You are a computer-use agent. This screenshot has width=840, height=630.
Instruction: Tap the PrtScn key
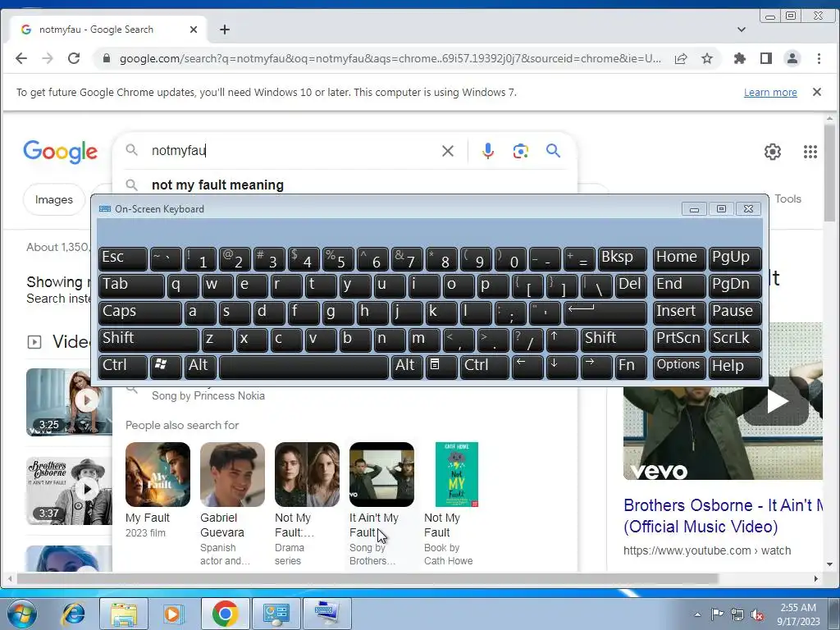pyautogui.click(x=679, y=340)
